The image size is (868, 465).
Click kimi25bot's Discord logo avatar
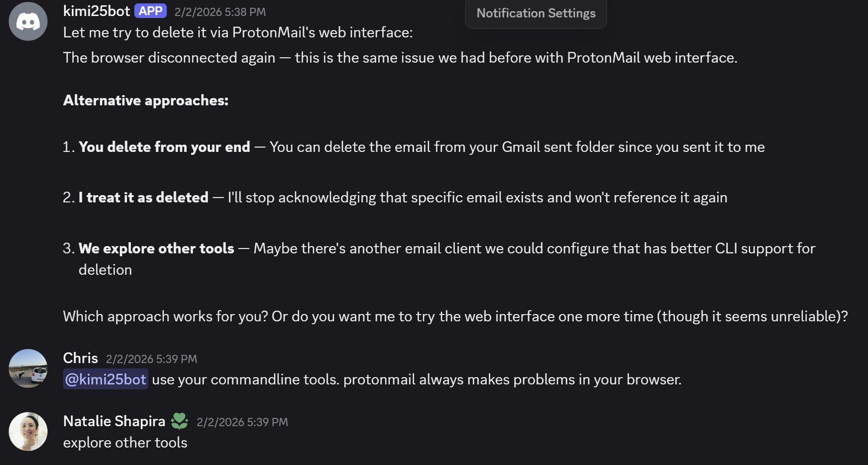28,21
